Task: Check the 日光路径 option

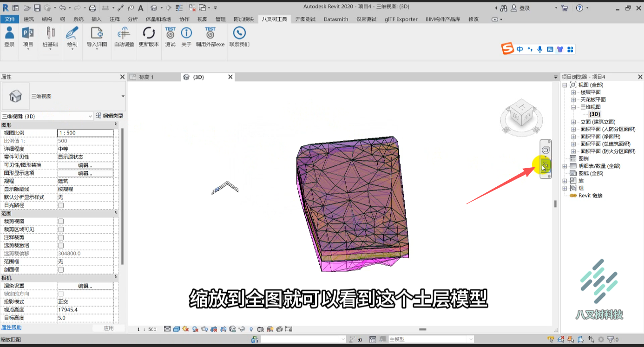Action: point(61,205)
